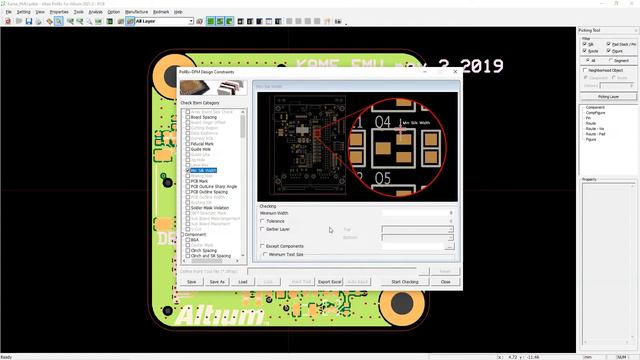The height and width of the screenshot is (360, 640).
Task: Toggle Neighborhood Object checkbox
Action: coord(585,70)
